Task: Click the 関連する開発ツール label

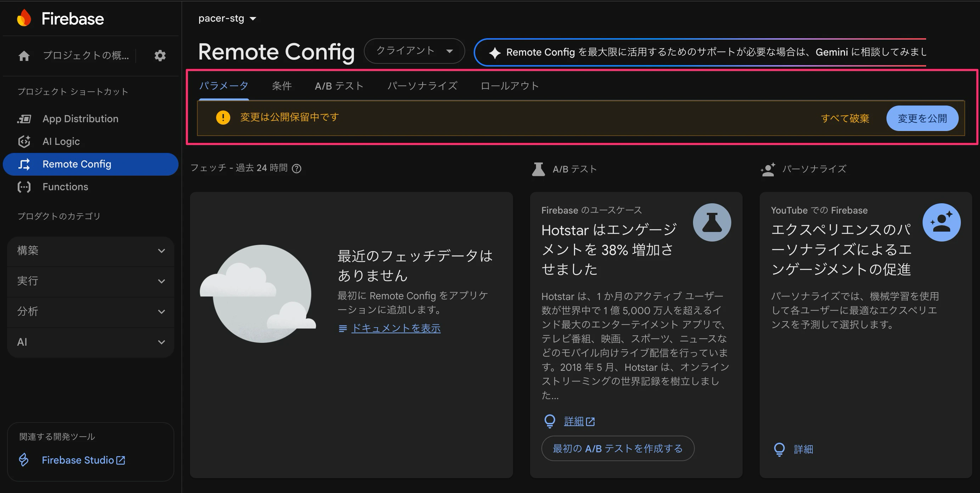Action: pyautogui.click(x=57, y=436)
